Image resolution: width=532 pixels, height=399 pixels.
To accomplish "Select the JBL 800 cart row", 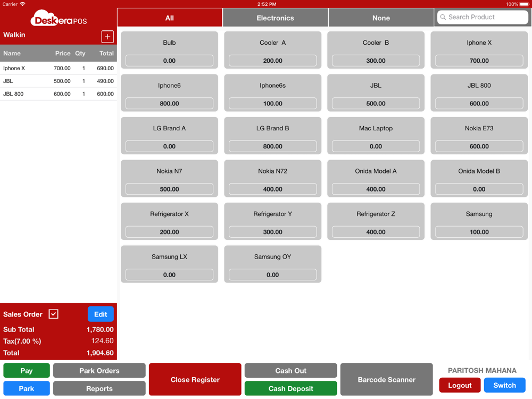I will pyautogui.click(x=59, y=94).
